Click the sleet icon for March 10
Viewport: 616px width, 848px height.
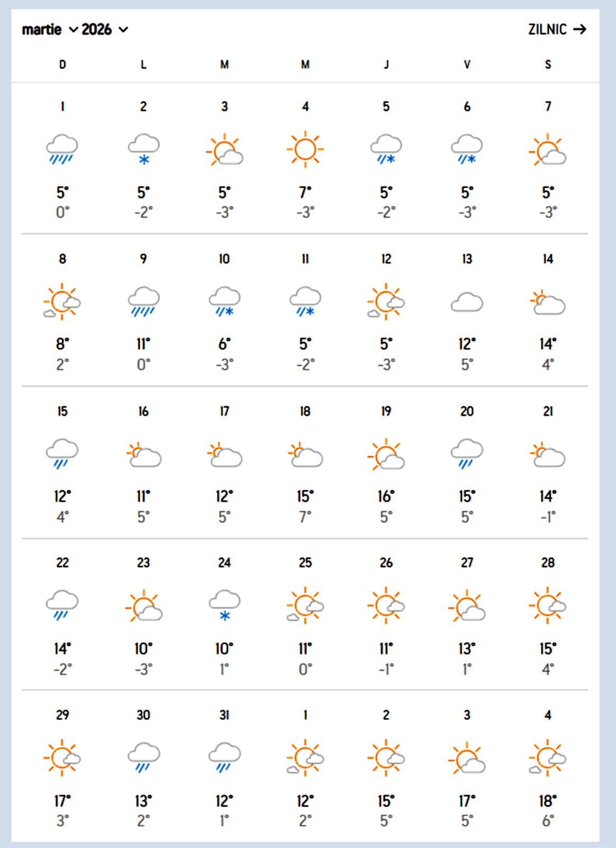coord(225,302)
